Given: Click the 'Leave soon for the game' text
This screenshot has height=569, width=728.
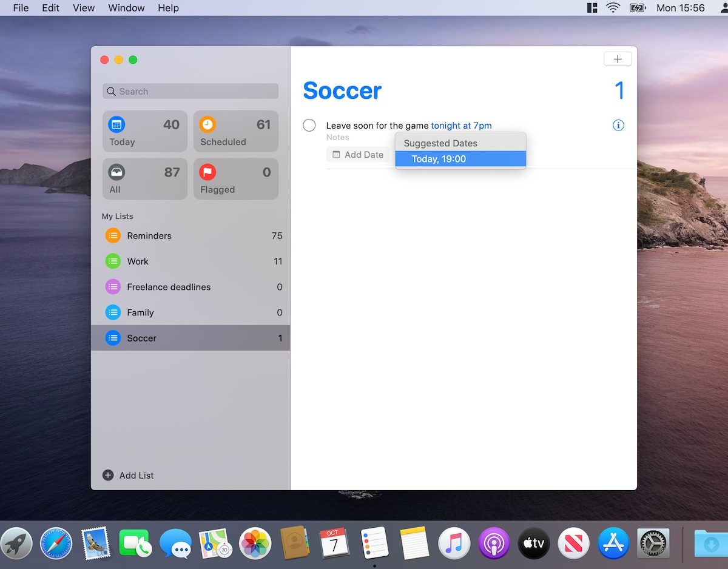Looking at the screenshot, I should tap(377, 126).
